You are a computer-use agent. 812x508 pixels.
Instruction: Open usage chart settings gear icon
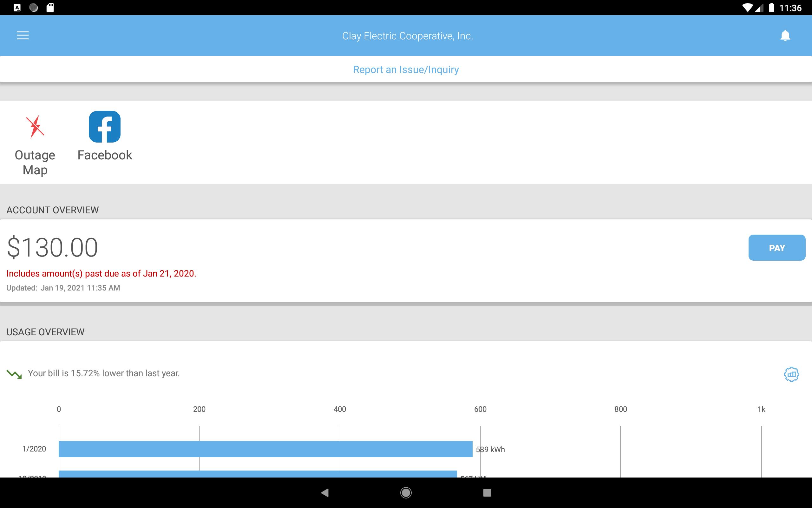point(791,374)
